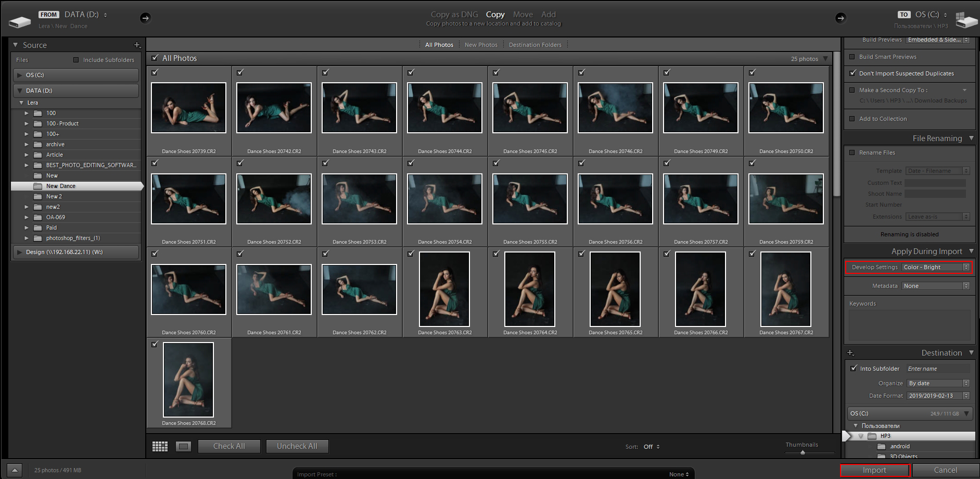Click the plus icon in the Destination panel
This screenshot has width=980, height=479.
point(850,352)
